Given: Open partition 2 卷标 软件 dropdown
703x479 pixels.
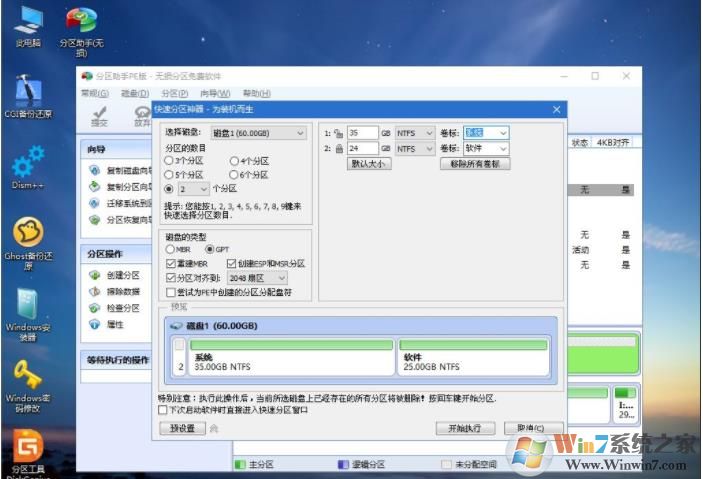Looking at the screenshot, I should point(486,148).
